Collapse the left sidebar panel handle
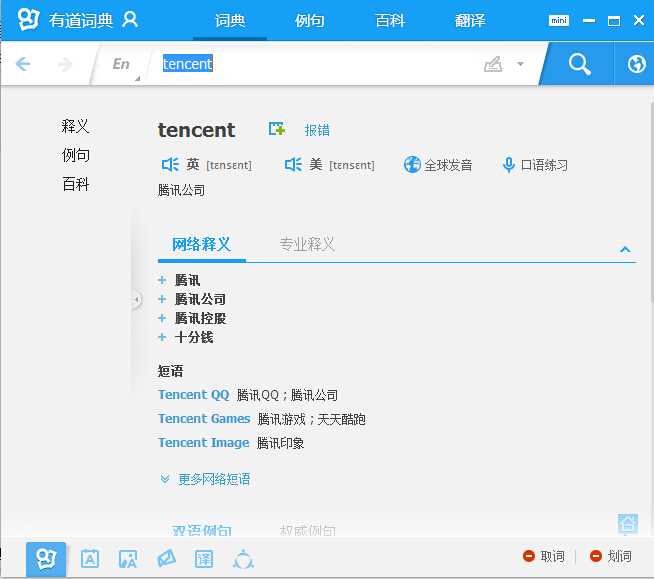 137,299
